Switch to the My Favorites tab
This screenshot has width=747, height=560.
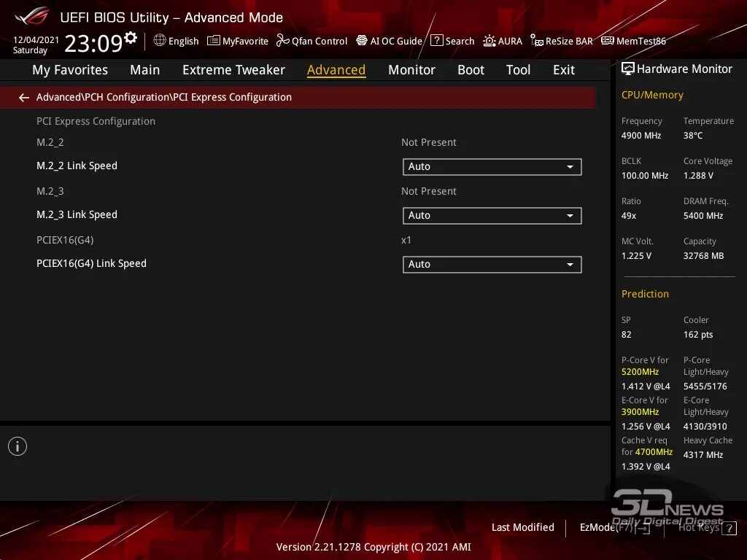tap(70, 70)
